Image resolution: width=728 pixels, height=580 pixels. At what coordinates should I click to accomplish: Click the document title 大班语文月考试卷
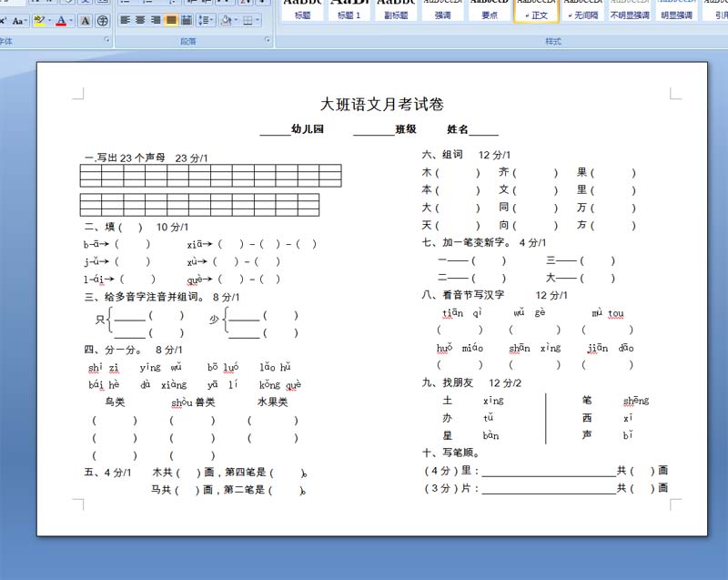pyautogui.click(x=381, y=104)
